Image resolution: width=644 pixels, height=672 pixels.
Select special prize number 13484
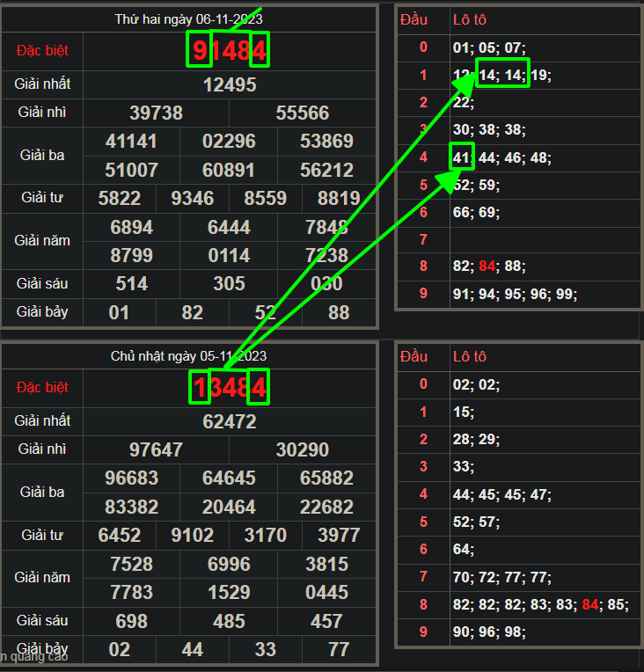coord(229,388)
